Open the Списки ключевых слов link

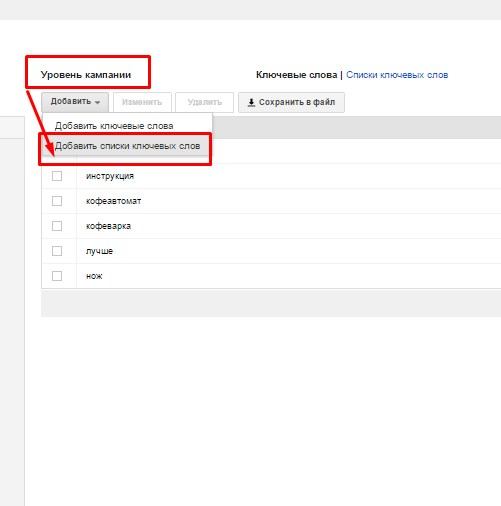pyautogui.click(x=397, y=75)
